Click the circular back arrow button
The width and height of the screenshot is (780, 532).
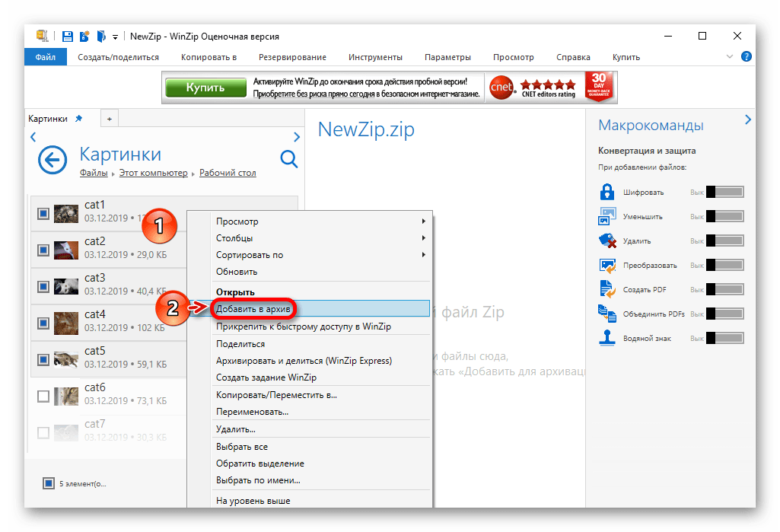53,161
